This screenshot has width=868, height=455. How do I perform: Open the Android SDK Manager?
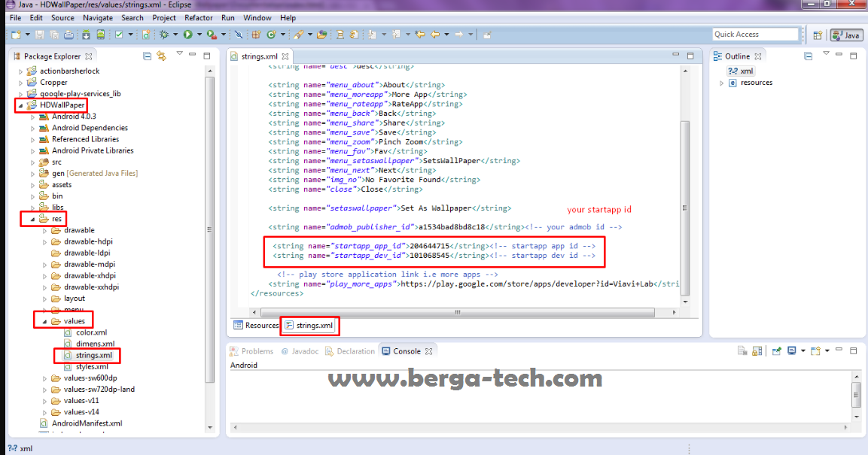[86, 33]
